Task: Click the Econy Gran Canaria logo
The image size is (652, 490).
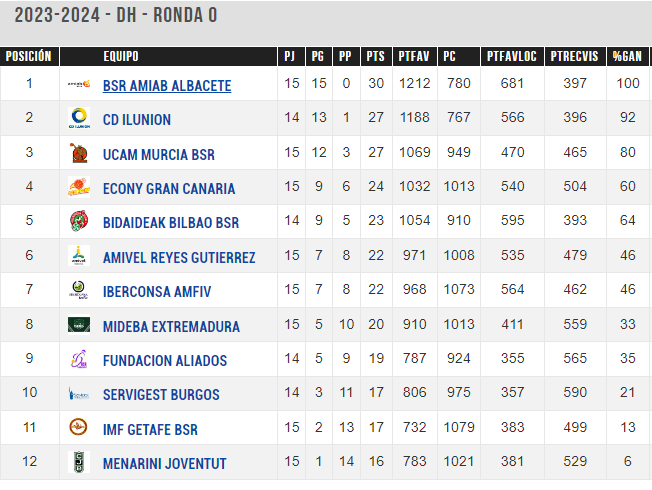Action: click(x=79, y=187)
